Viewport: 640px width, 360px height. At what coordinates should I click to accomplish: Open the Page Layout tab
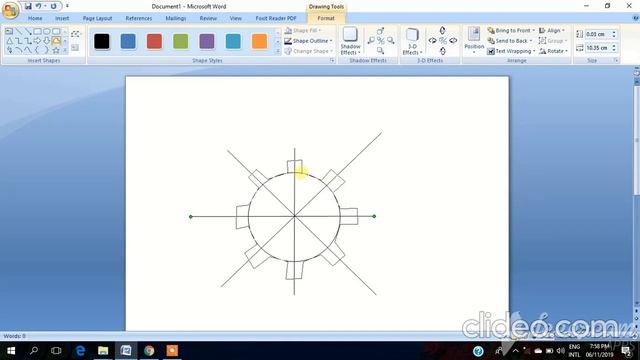click(x=97, y=18)
